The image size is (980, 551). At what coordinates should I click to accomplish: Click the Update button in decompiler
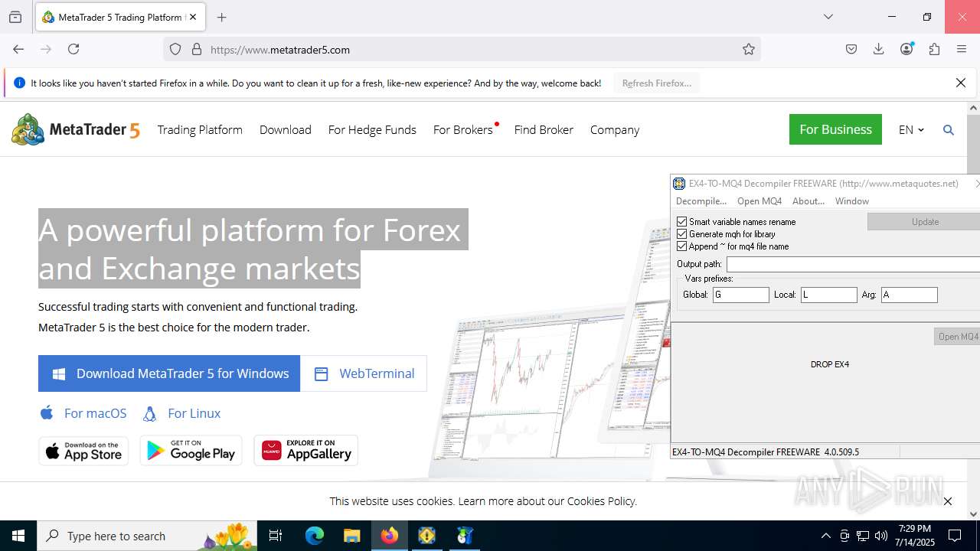[x=924, y=222]
